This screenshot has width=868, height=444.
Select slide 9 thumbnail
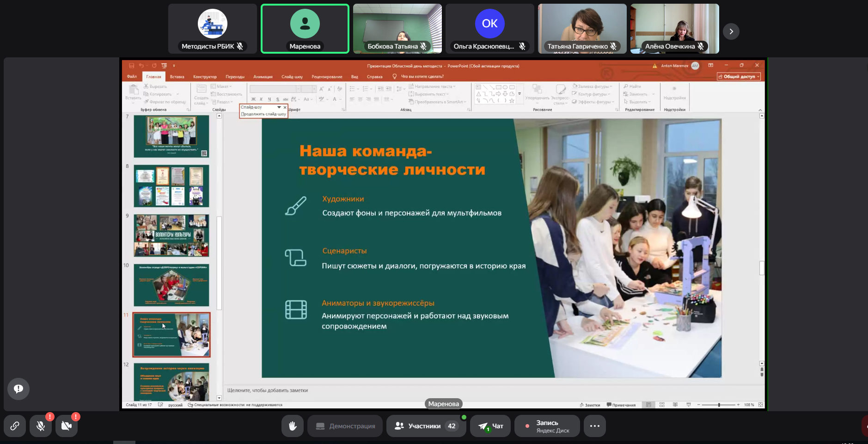[171, 235]
